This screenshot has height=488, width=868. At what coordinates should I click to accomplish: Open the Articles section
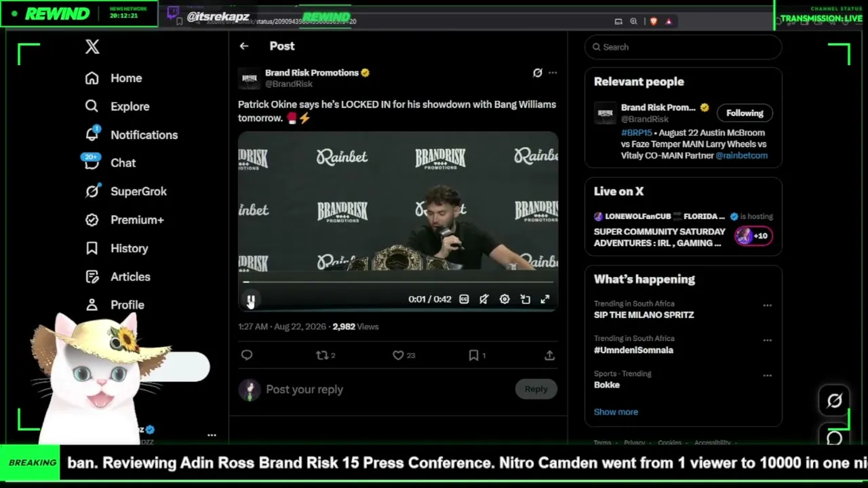tap(117, 277)
